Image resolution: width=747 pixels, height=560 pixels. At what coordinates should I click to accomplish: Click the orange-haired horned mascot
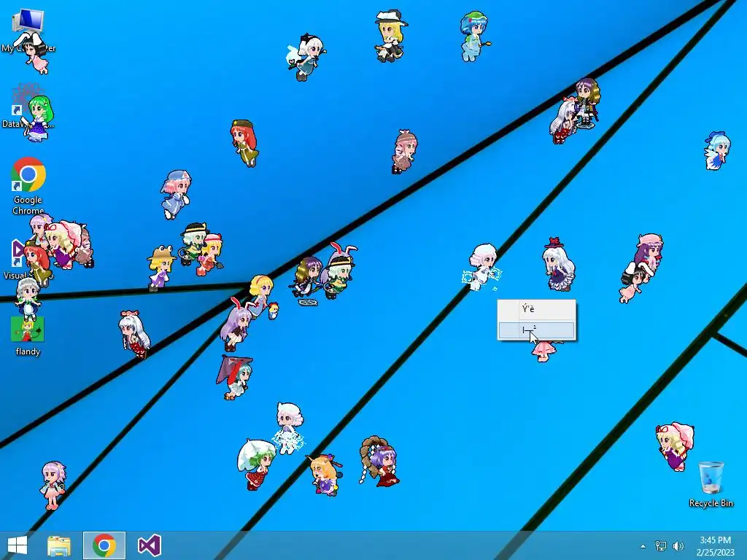coord(325,475)
